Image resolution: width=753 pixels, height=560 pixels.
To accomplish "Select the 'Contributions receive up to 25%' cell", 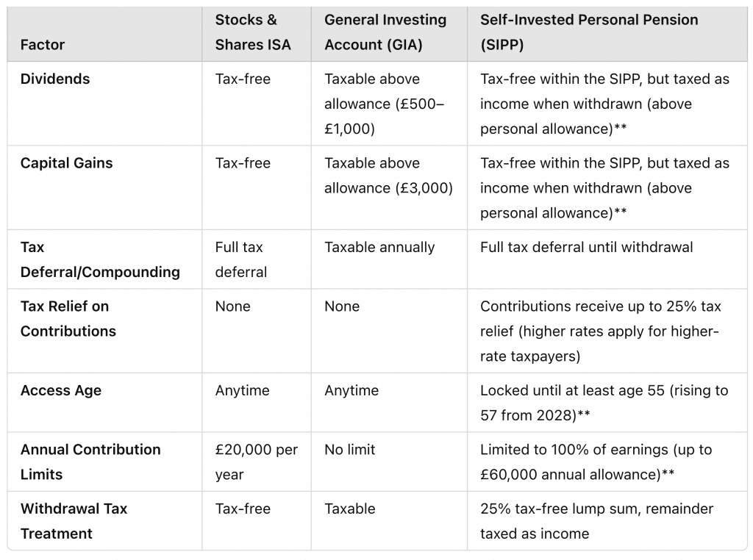I will 600,331.
